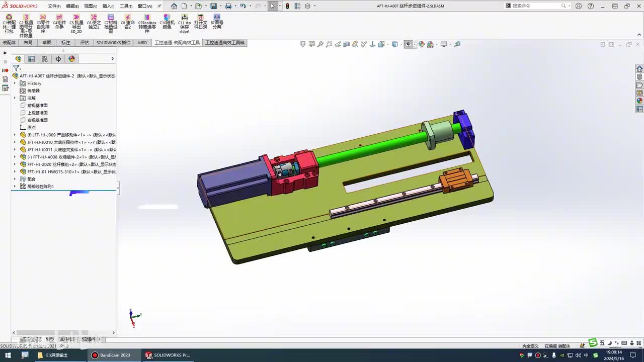Open the ConfigurationManager tab
The width and height of the screenshot is (644, 362).
coord(45,59)
